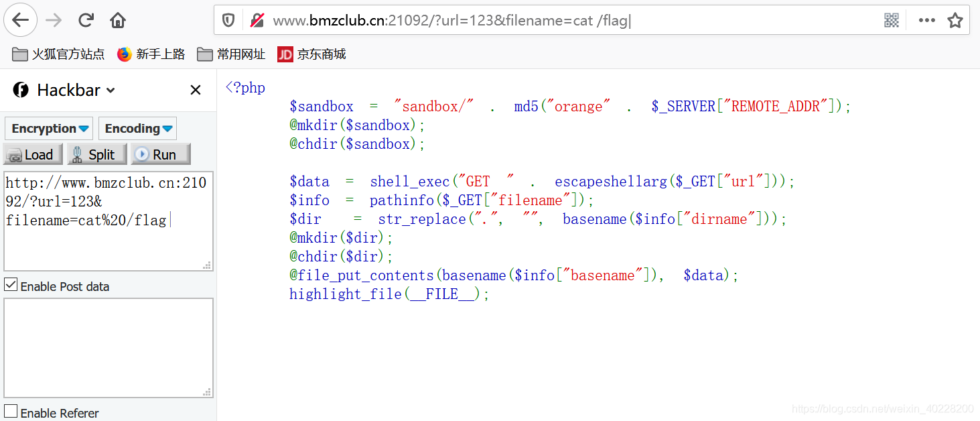Expand the Hackbar sidebar title dropdown

coord(111,91)
